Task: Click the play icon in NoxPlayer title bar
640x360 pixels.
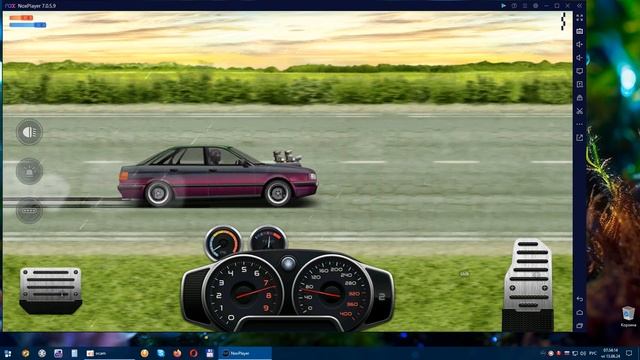Action: [x=504, y=6]
